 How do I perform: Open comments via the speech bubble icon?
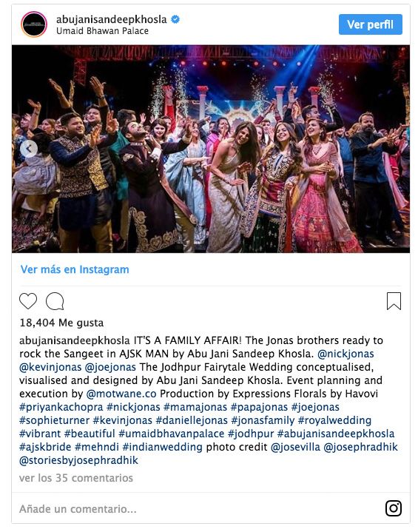point(55,301)
